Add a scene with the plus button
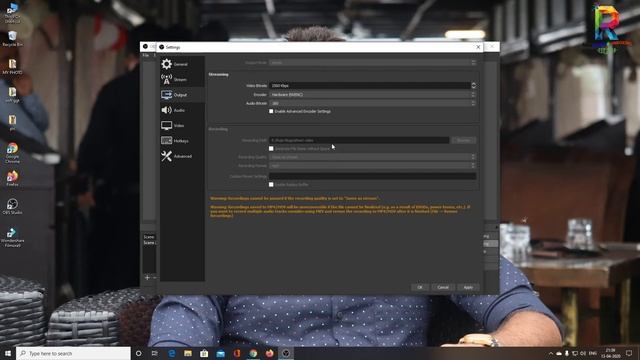Screen dimensions: 640x360 pyautogui.click(x=147, y=278)
